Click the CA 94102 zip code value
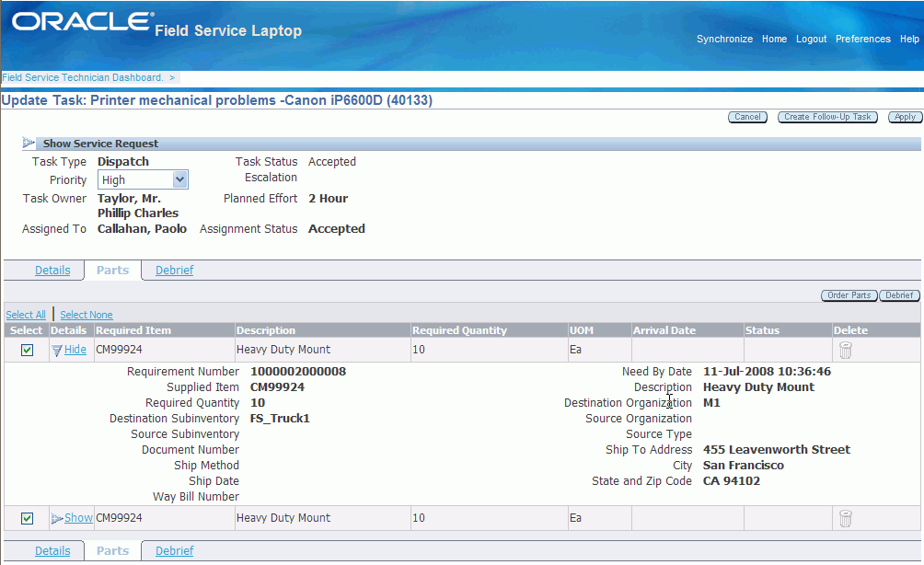The image size is (924, 565). 732,480
